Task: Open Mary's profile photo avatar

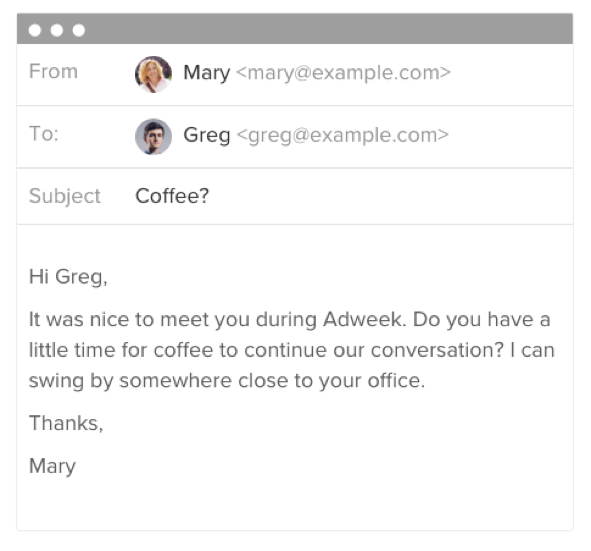Action: [x=153, y=74]
